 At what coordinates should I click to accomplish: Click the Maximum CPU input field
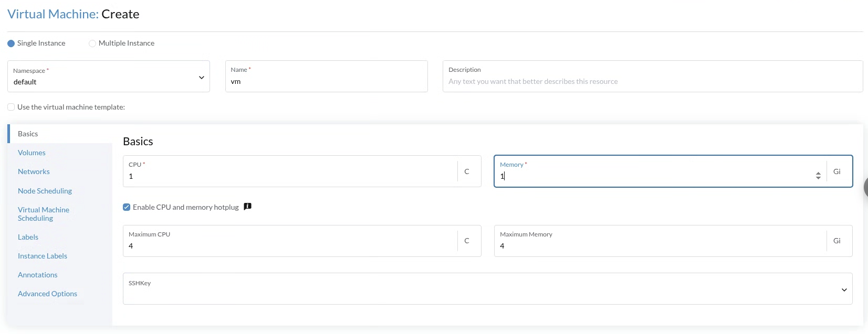coord(290,246)
